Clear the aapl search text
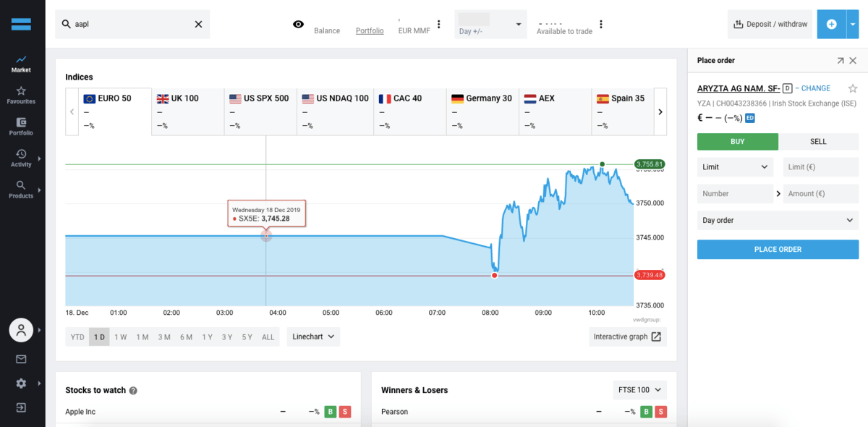This screenshot has width=868, height=427. (198, 25)
